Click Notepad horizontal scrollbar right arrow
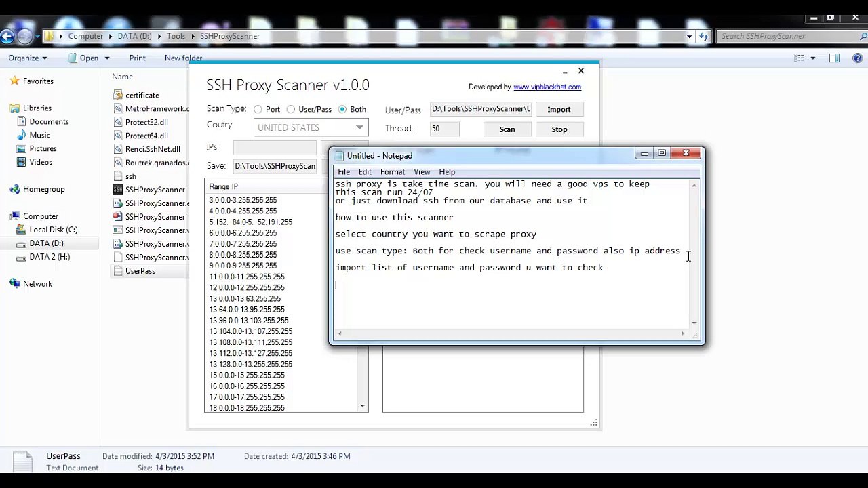The width and height of the screenshot is (868, 488). pyautogui.click(x=682, y=333)
